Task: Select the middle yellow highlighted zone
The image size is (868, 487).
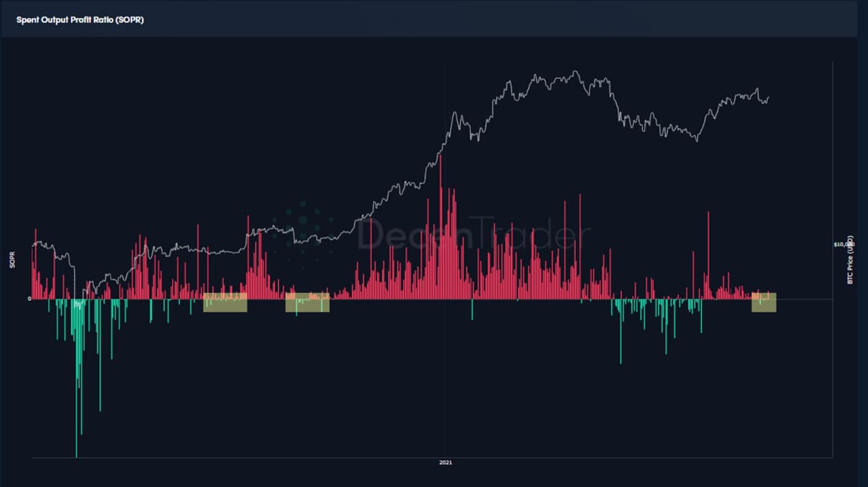Action: pyautogui.click(x=307, y=303)
